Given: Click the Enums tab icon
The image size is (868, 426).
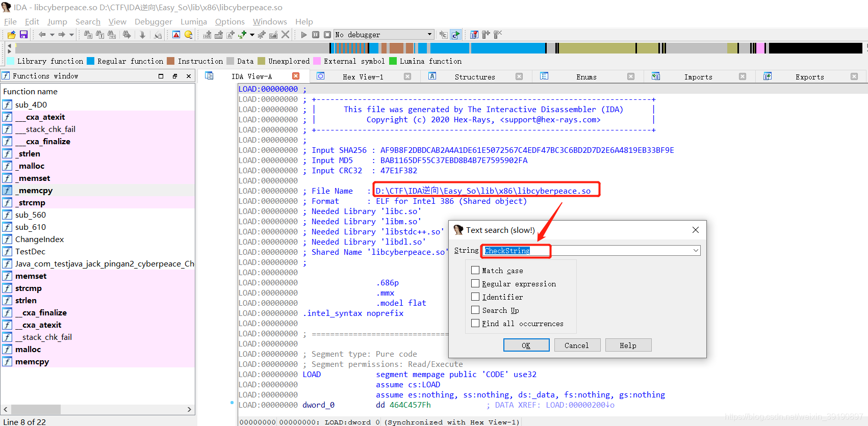Looking at the screenshot, I should 544,76.
